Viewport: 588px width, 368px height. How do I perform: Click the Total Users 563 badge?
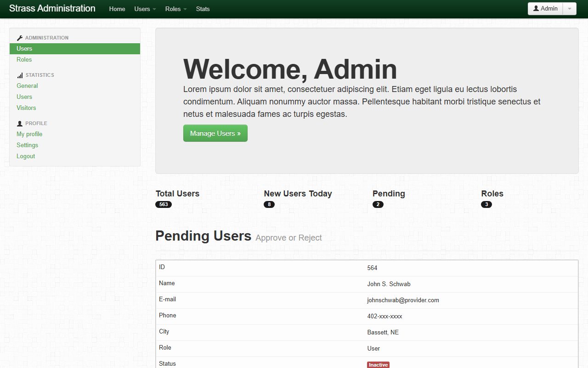point(164,205)
